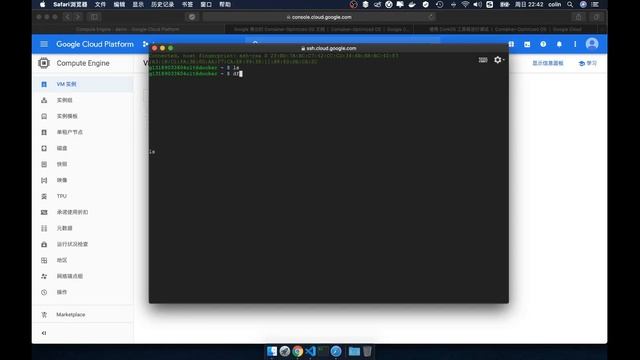This screenshot has height=360, width=640.
Task: Open the Apple menu
Action: coord(42,4)
